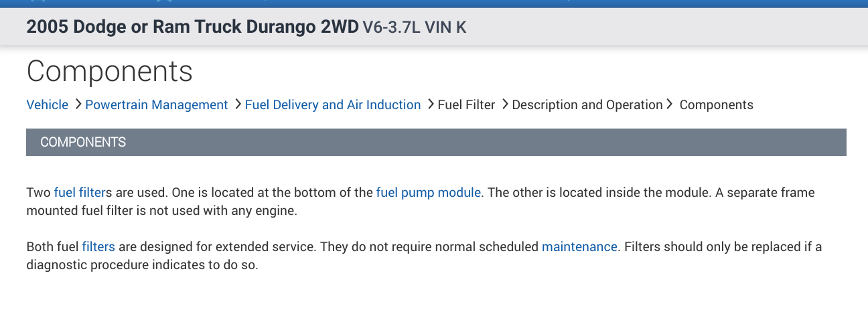Go to Fuel Delivery and Air Induction
868x314 pixels.
(332, 105)
